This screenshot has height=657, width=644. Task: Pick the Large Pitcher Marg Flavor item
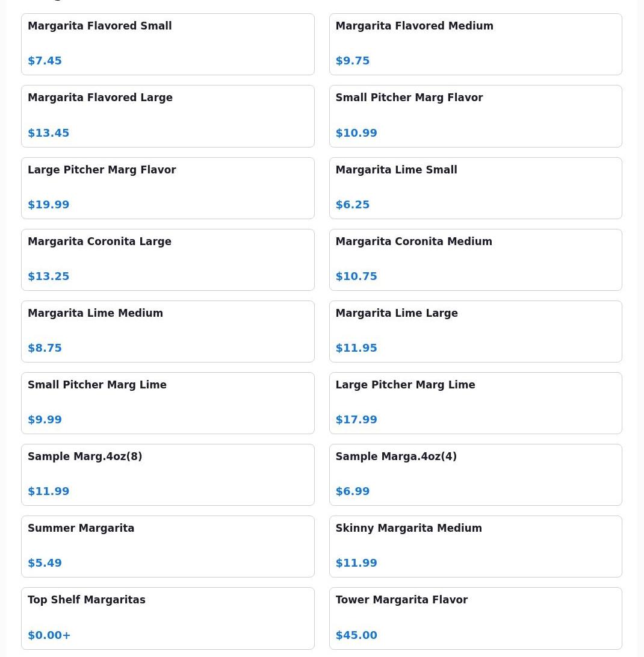click(x=167, y=188)
